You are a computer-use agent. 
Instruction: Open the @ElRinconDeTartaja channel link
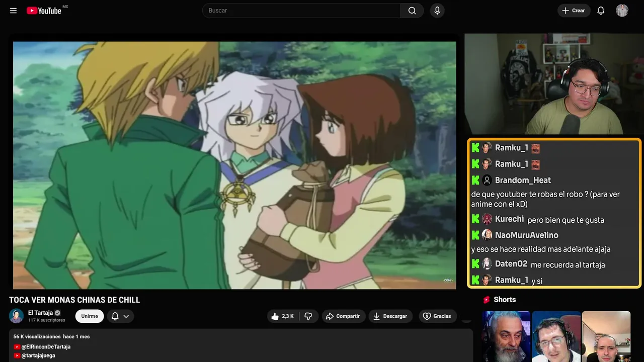coord(46,347)
